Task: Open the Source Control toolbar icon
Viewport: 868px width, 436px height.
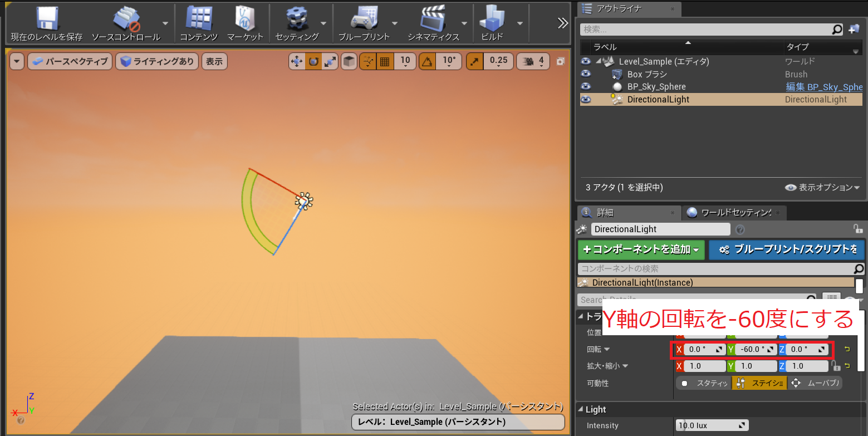Action: click(x=126, y=19)
